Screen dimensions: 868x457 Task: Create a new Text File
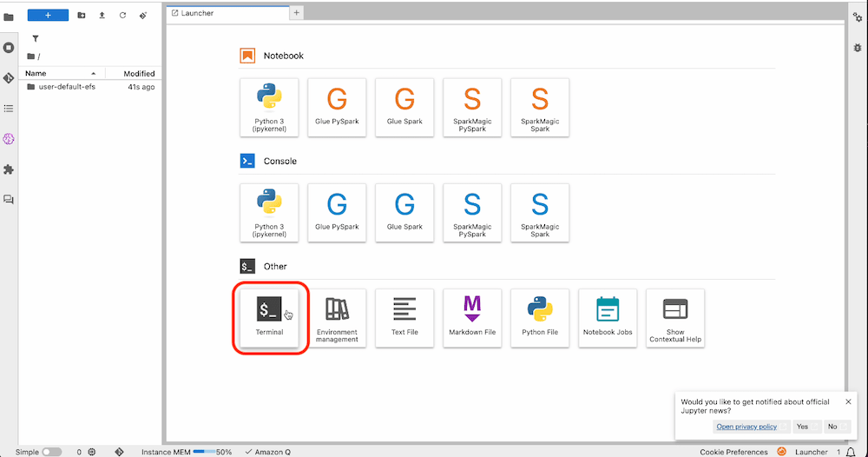click(404, 318)
